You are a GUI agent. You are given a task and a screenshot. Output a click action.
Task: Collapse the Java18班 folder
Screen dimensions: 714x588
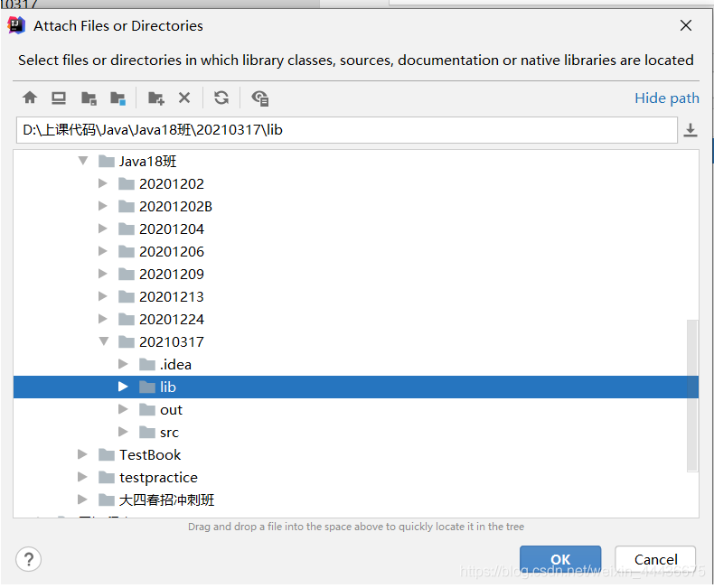coord(83,161)
